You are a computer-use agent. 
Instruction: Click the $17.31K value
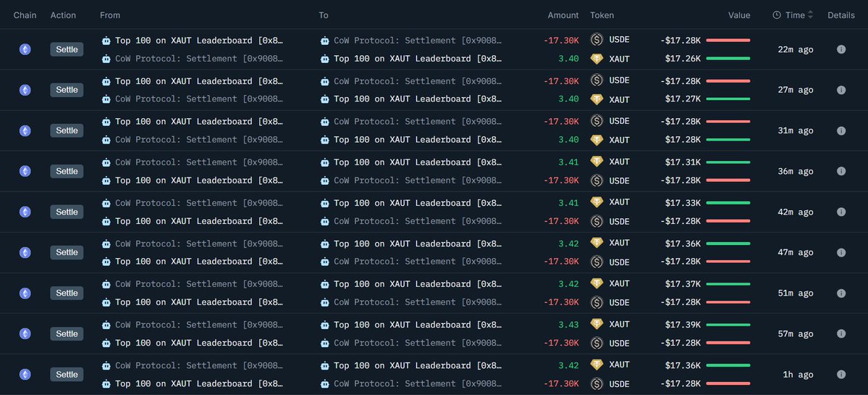click(x=683, y=162)
